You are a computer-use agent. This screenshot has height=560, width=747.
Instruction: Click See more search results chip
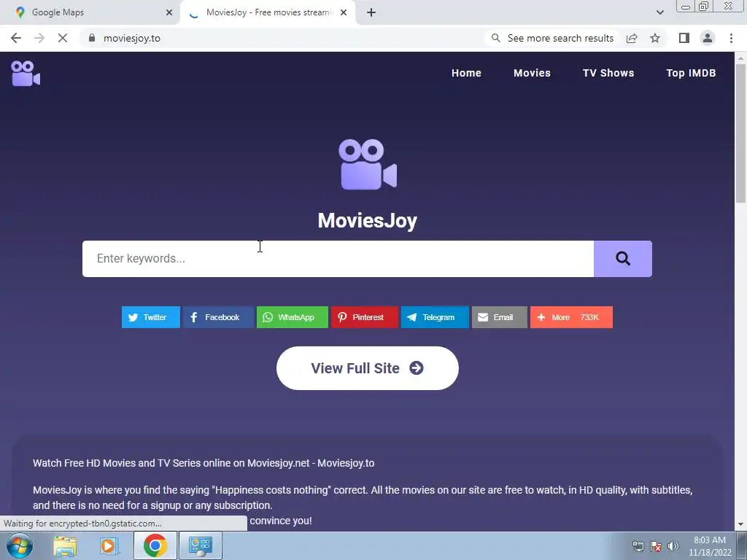553,38
